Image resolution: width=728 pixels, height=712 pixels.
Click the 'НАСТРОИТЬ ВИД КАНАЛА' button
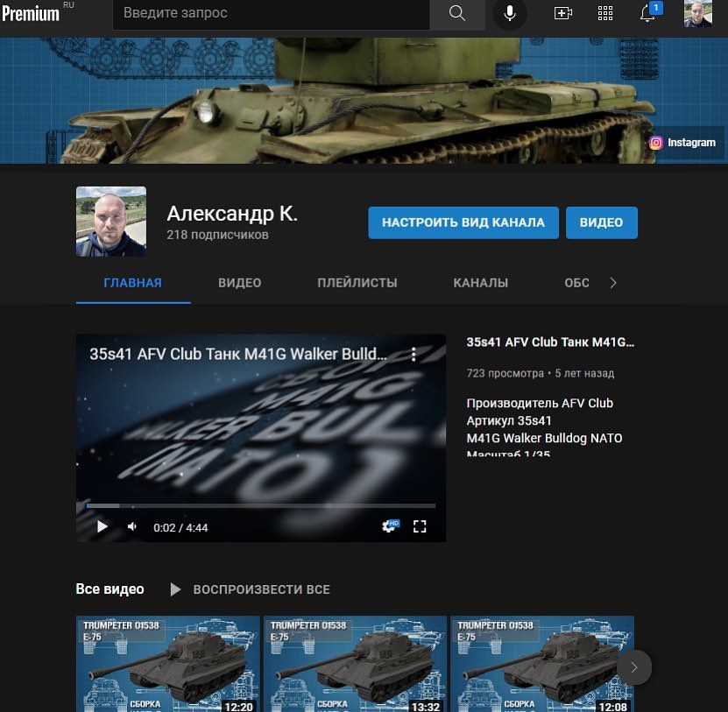[x=463, y=222]
